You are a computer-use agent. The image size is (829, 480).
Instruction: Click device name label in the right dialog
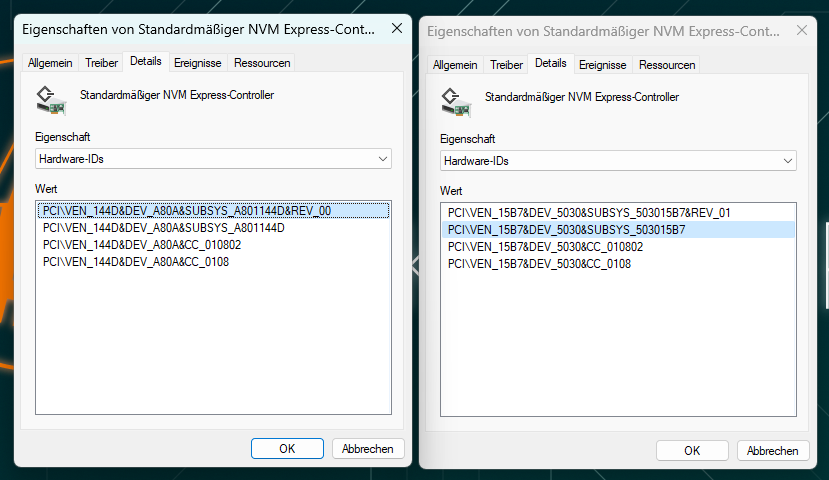(x=582, y=97)
